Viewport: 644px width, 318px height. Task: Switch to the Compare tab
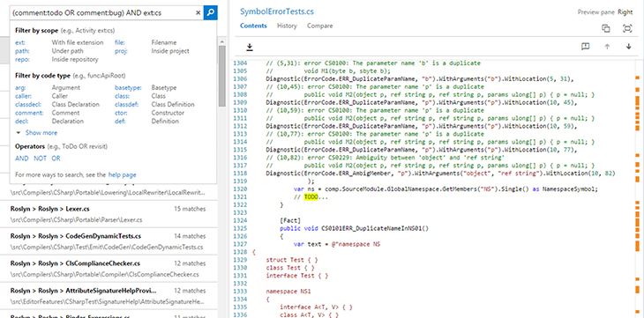319,26
